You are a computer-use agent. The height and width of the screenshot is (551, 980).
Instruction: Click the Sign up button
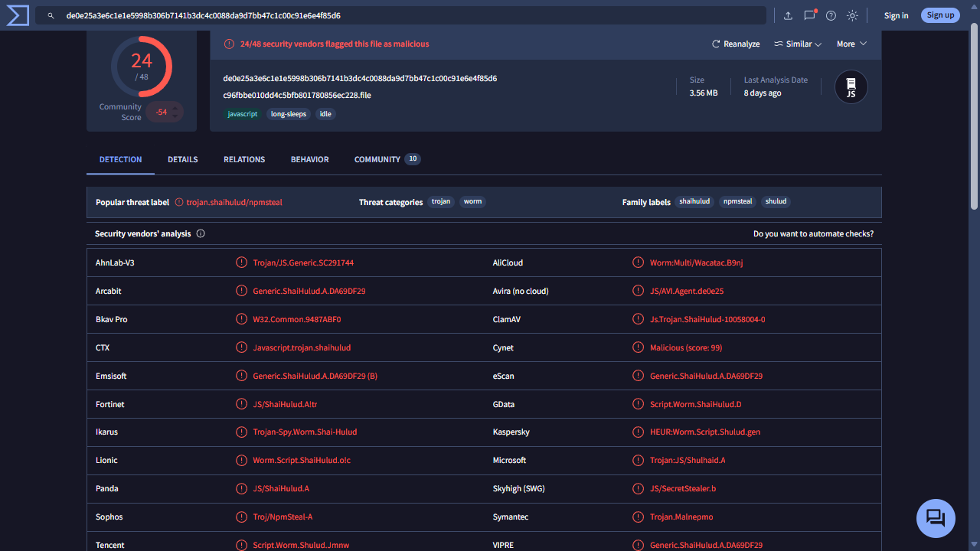(940, 15)
